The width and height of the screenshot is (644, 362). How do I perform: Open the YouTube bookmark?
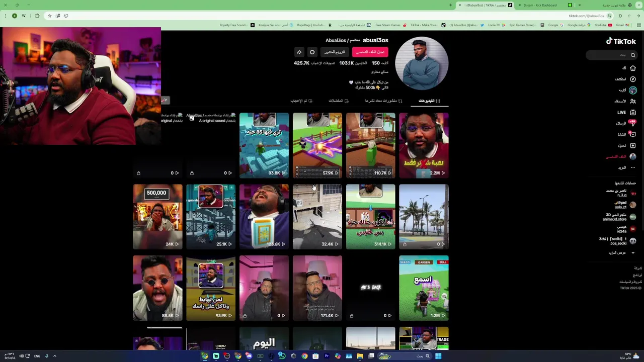[x=603, y=25]
